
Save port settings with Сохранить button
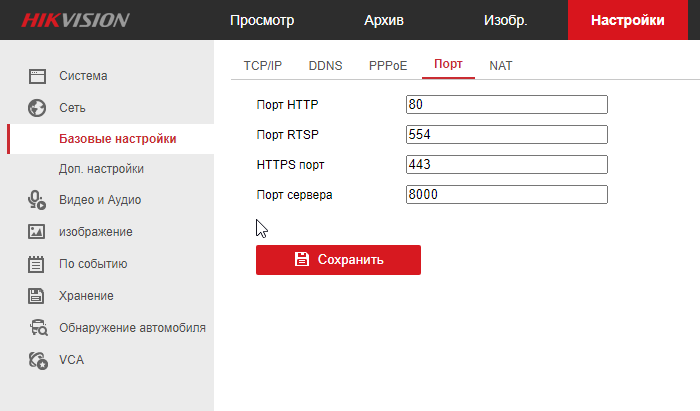[x=338, y=260]
